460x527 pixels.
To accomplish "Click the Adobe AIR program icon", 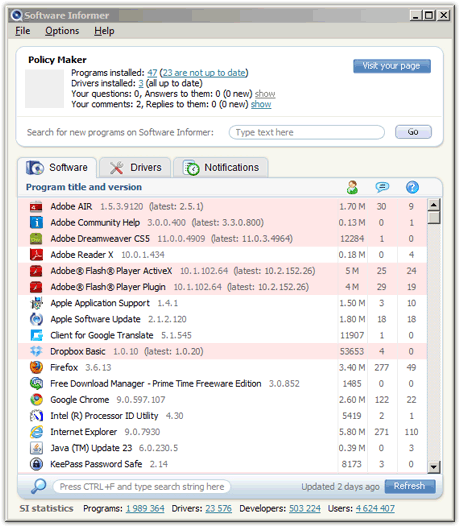I will 36,207.
